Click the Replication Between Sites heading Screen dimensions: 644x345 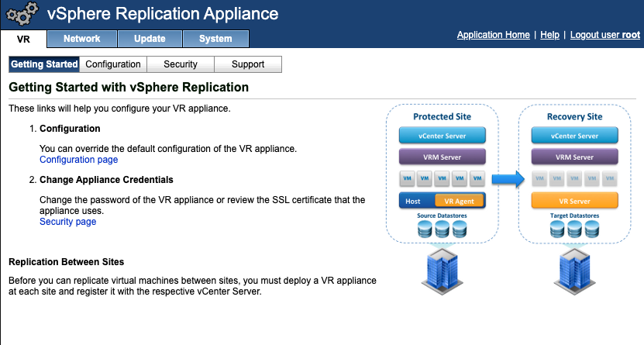pyautogui.click(x=66, y=261)
